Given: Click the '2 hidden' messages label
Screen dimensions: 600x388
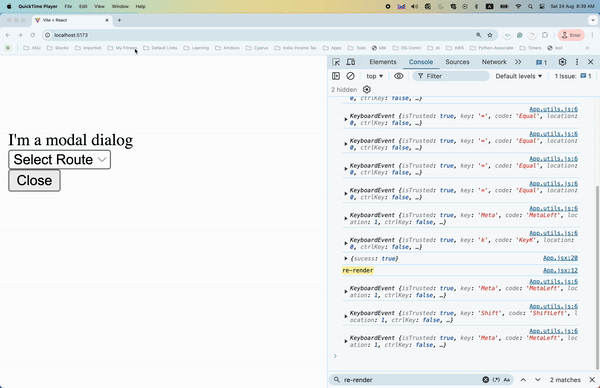Looking at the screenshot, I should 344,90.
